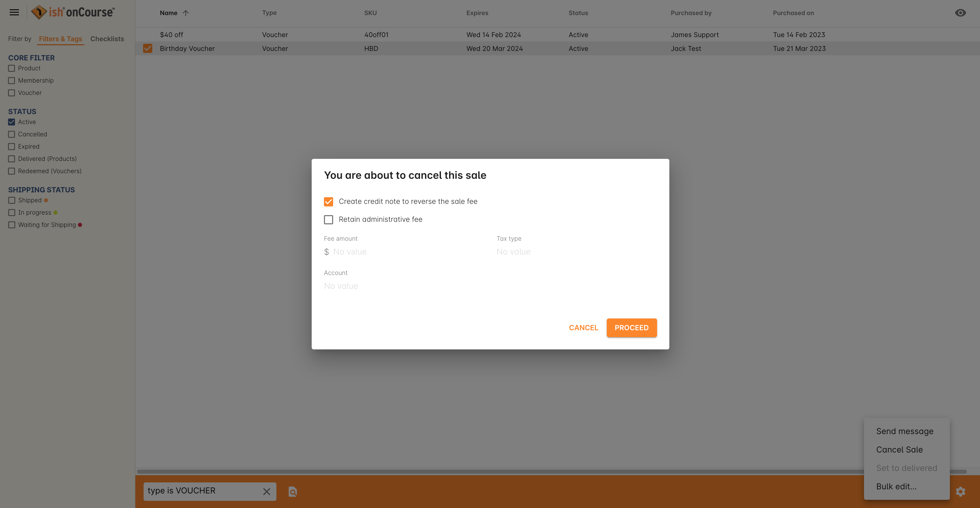Click the hamburger menu icon top left
The height and width of the screenshot is (508, 980).
pyautogui.click(x=14, y=12)
